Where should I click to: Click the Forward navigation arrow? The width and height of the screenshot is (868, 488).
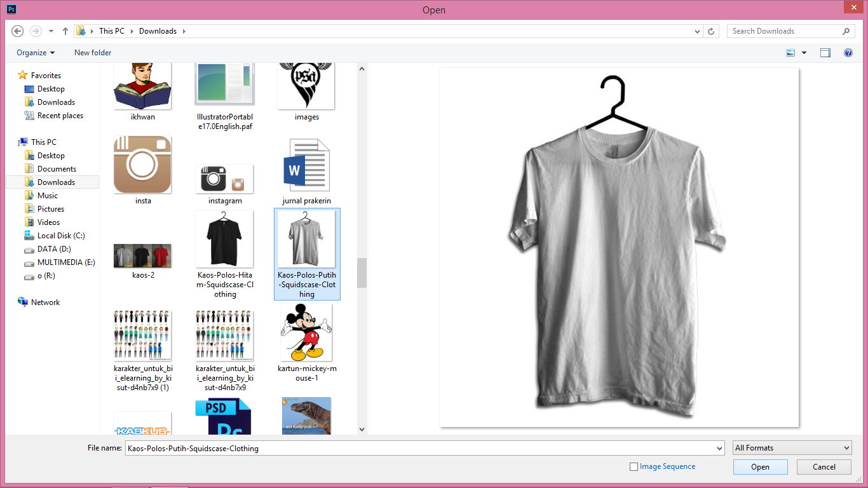(x=36, y=30)
